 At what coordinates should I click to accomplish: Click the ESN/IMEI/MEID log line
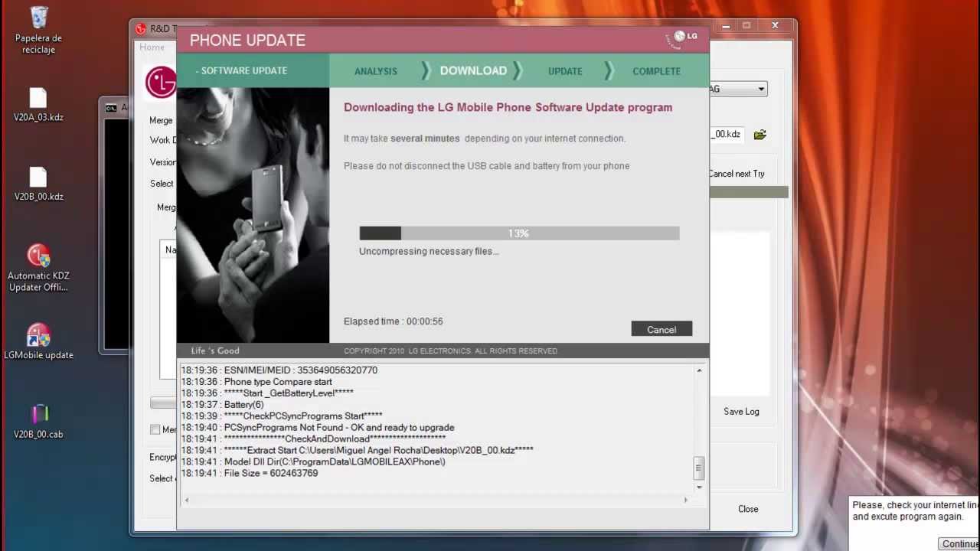point(279,370)
